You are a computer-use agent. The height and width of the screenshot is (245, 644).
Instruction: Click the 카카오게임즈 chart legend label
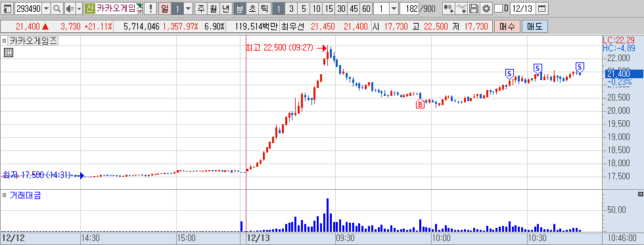(34, 41)
